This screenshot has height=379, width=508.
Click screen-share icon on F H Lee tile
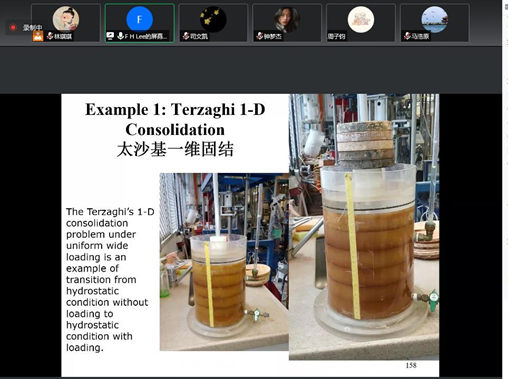pos(110,36)
